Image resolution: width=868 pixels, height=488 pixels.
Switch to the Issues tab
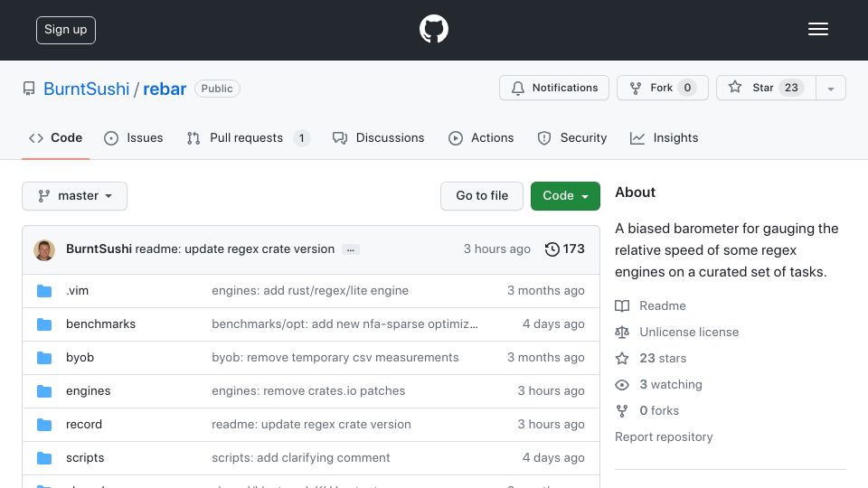click(134, 137)
